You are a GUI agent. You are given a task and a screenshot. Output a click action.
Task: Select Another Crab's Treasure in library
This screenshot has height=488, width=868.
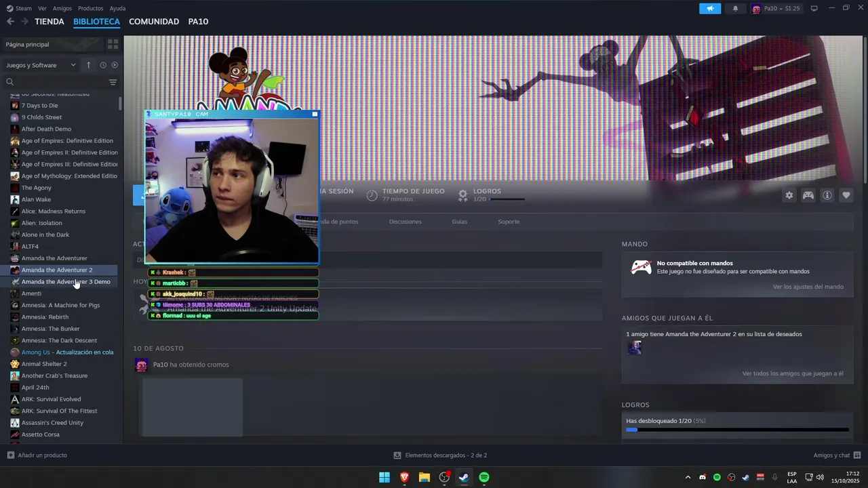60,375
